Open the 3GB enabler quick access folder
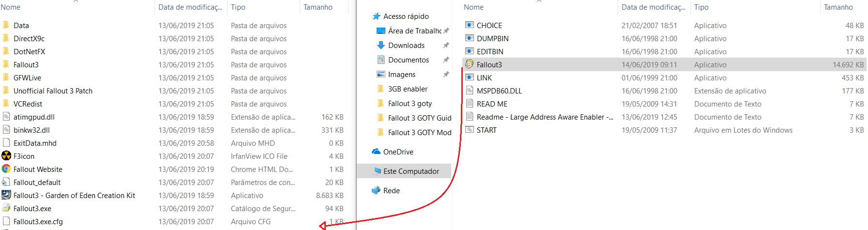868x230 pixels. click(408, 89)
